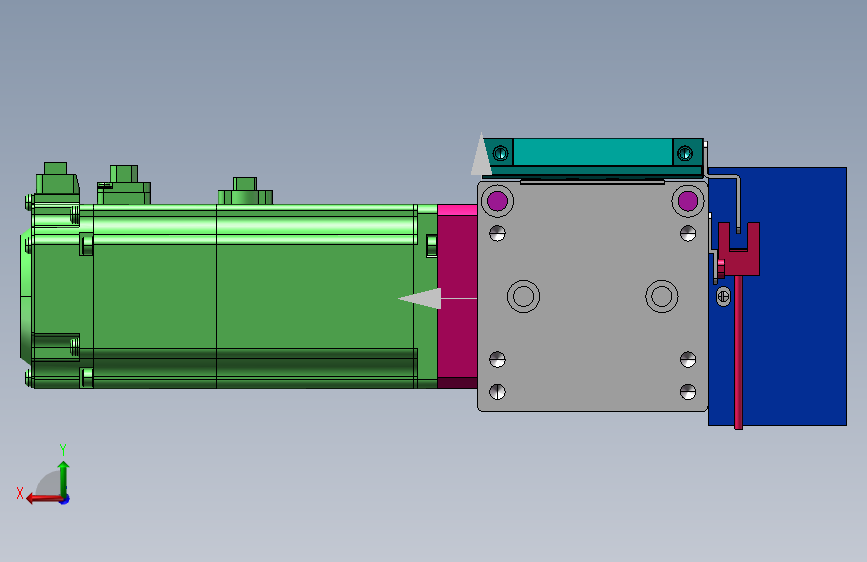Select the middle connector on motor top

(x=124, y=186)
